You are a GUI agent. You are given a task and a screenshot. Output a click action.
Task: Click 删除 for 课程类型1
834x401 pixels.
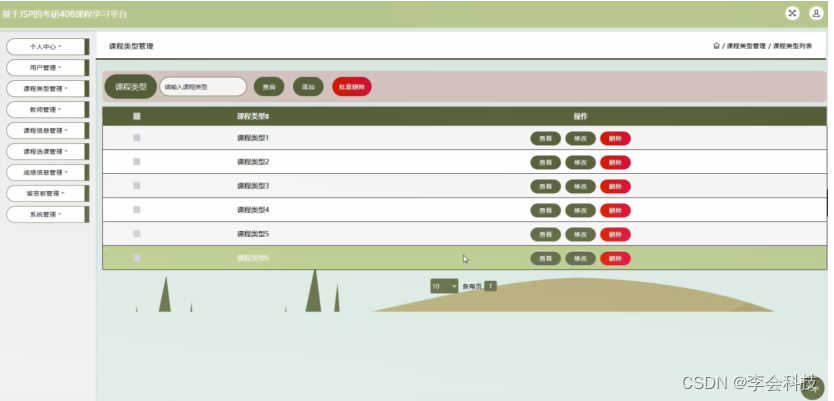615,138
